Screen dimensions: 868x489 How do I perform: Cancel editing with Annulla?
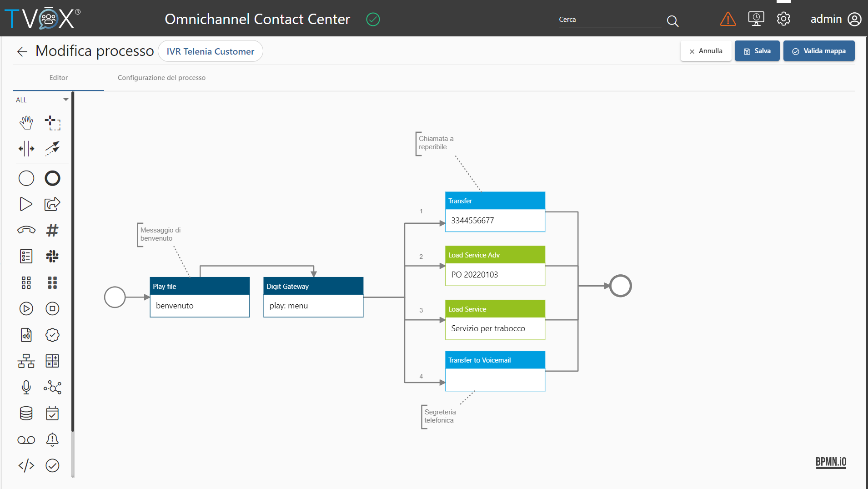tap(706, 51)
